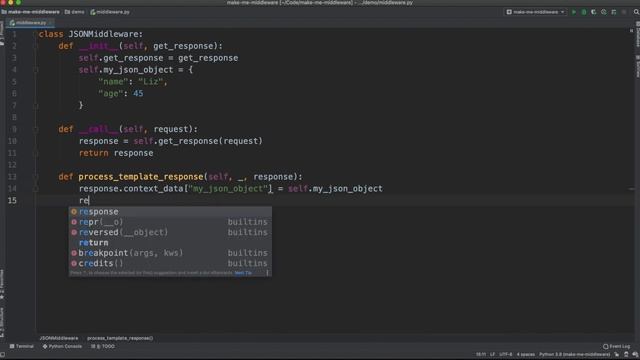
Task: Run the make-me-middleware configuration
Action: pyautogui.click(x=574, y=12)
